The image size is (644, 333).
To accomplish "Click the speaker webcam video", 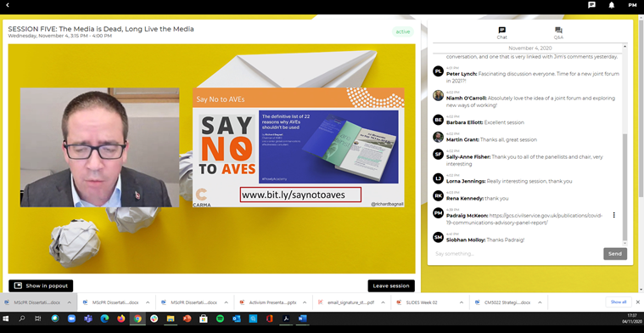I will (x=100, y=147).
